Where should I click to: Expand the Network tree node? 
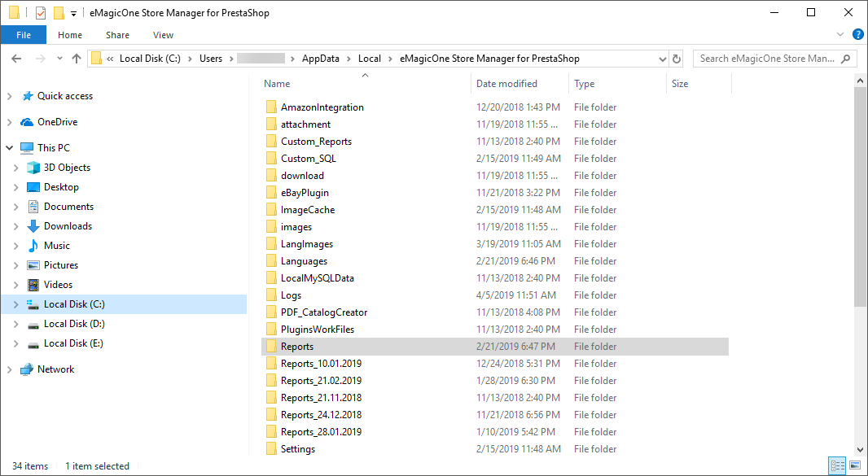[10, 369]
